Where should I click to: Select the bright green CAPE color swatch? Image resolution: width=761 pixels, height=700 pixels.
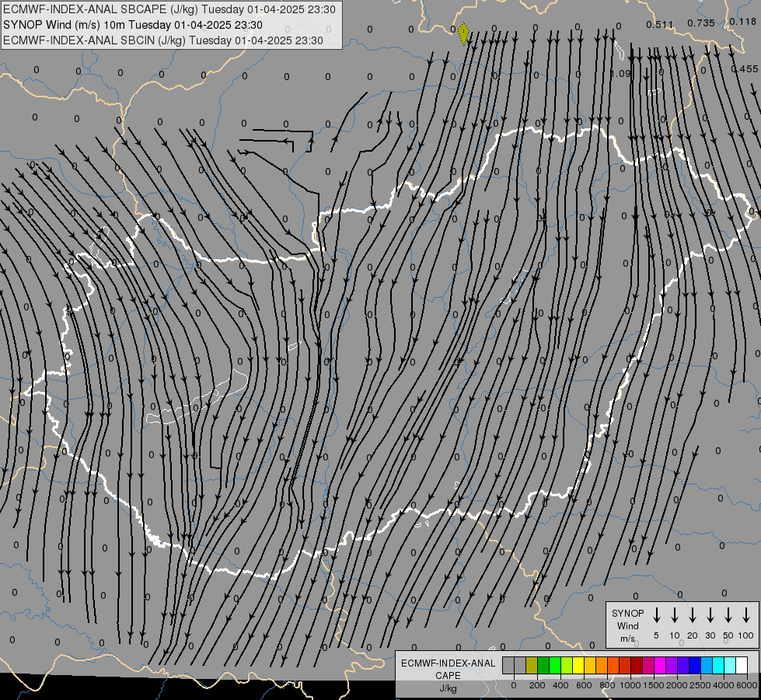point(555,665)
